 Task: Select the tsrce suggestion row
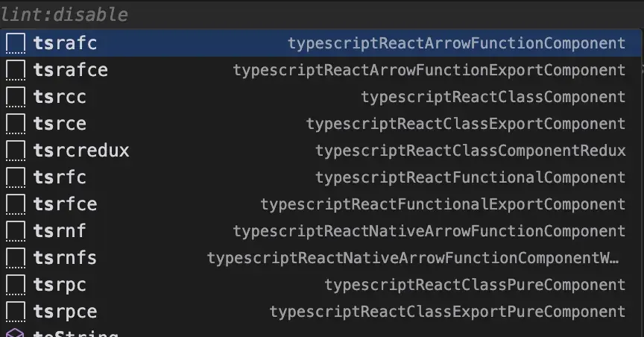60,124
